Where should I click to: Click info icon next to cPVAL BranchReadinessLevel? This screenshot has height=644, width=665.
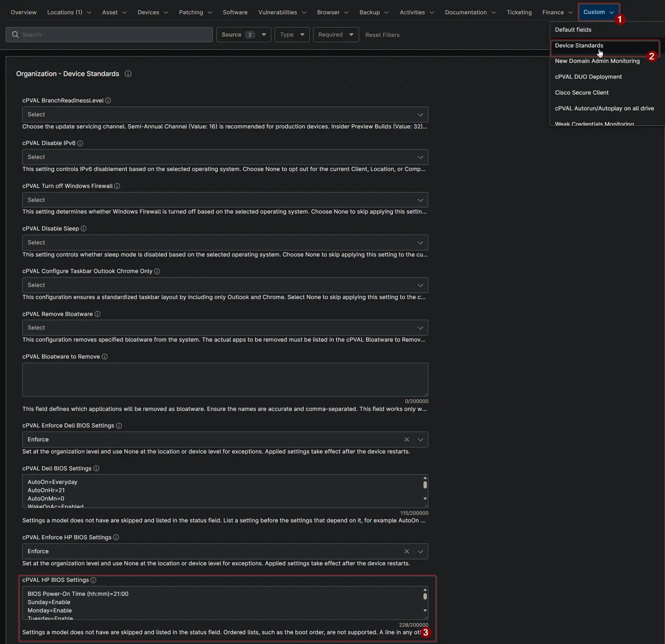[108, 101]
